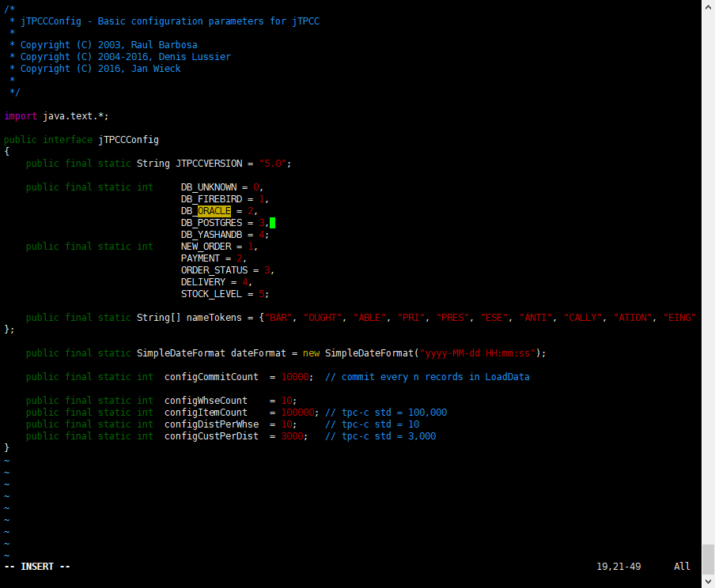The height and width of the screenshot is (588, 715).
Task: Click the "5.0" version string
Action: [273, 164]
